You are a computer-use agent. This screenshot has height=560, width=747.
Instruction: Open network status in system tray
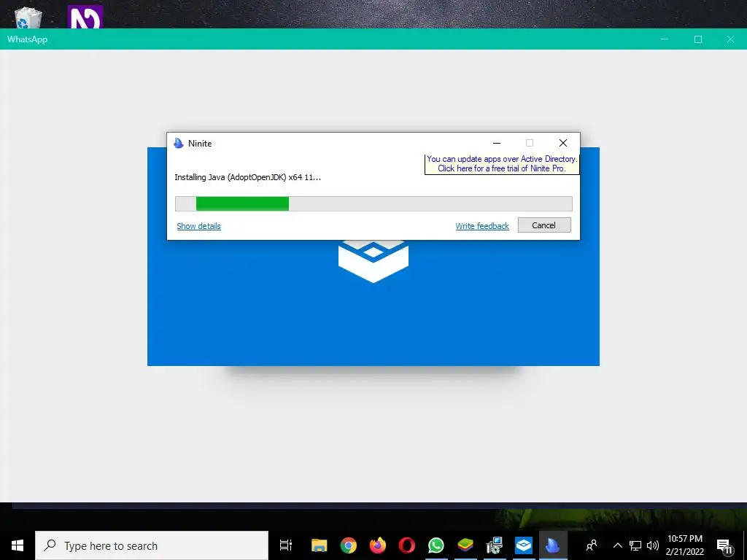click(x=635, y=545)
